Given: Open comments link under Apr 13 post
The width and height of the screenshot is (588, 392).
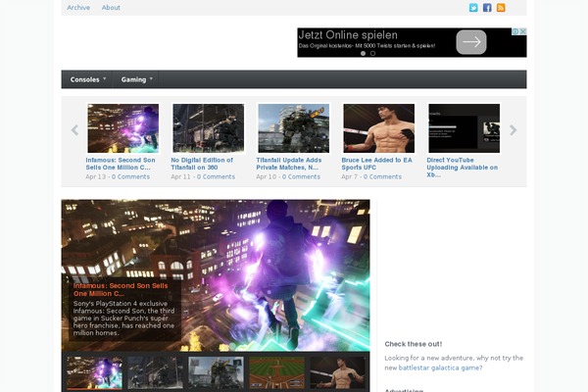Looking at the screenshot, I should 130,176.
